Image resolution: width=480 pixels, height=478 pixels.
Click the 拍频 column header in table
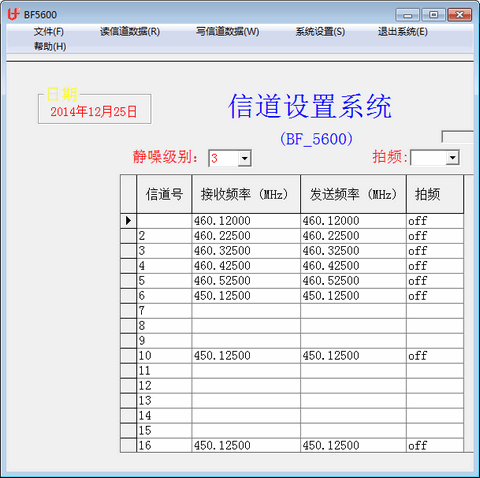(x=435, y=194)
